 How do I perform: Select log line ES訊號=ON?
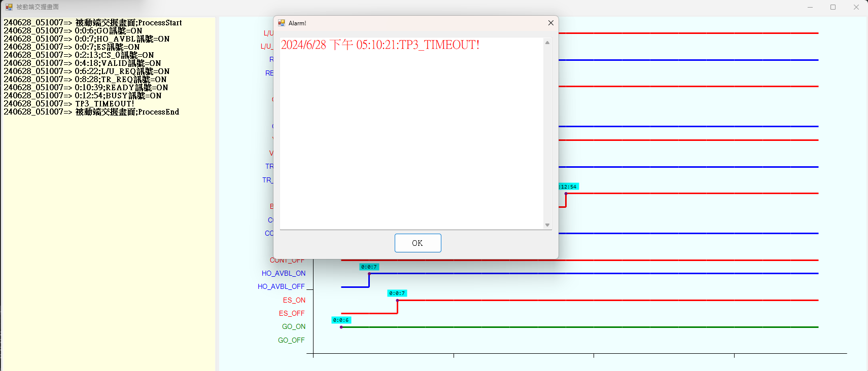coord(72,47)
